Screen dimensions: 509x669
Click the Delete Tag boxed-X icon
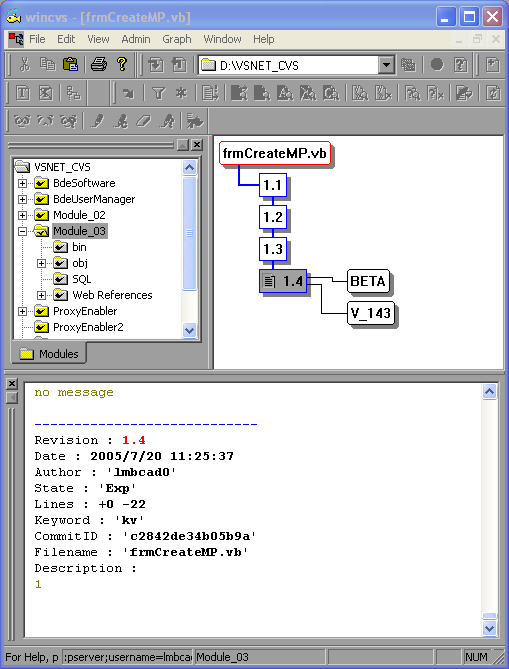click(46, 93)
